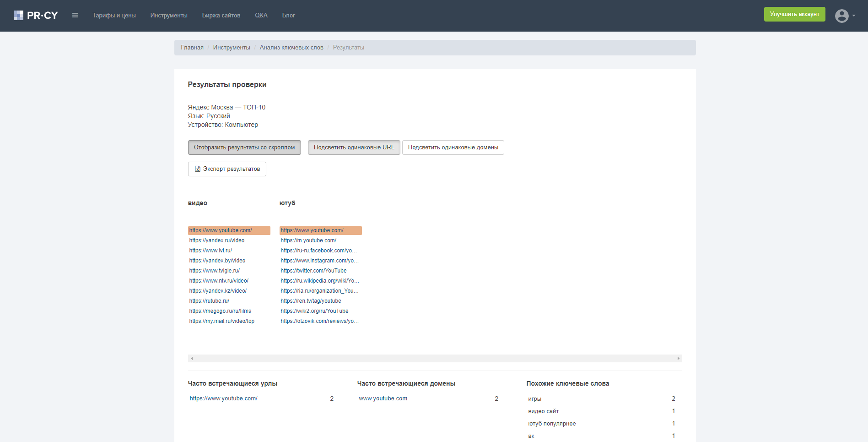This screenshot has width=868, height=442.
Task: Open Анализ ключевых слов breadcrumb
Action: click(291, 48)
